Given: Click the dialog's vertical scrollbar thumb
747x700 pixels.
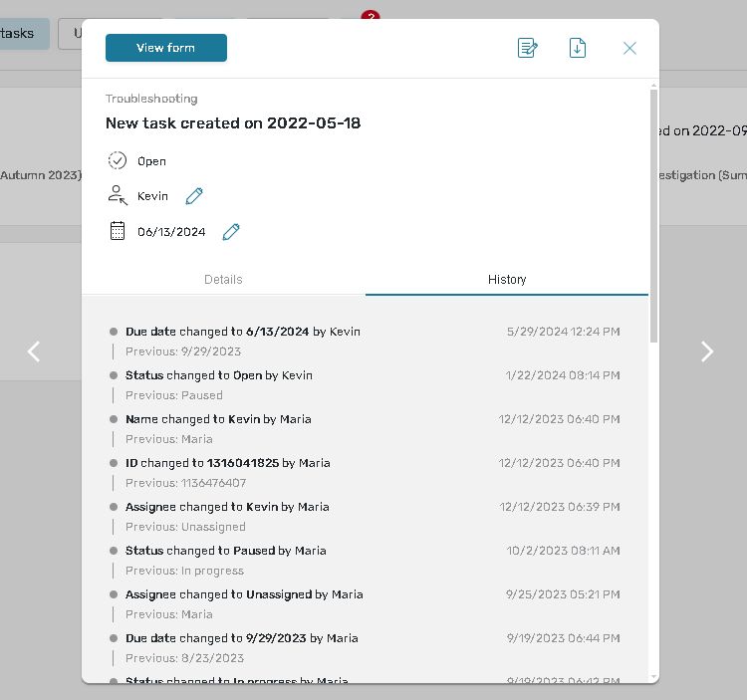Looking at the screenshot, I should click(x=653, y=214).
